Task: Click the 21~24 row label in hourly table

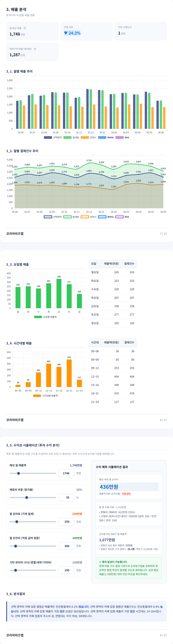Action: [95, 402]
